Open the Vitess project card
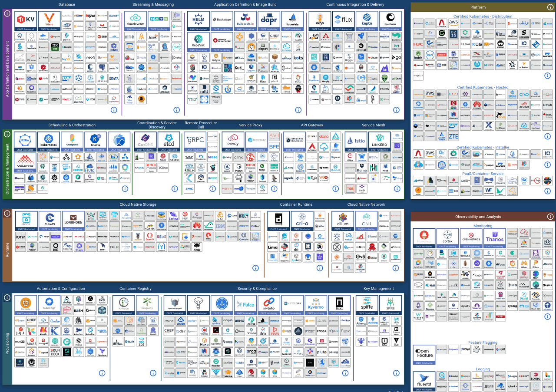Image resolution: width=556 pixels, height=392 pixels. click(50, 21)
